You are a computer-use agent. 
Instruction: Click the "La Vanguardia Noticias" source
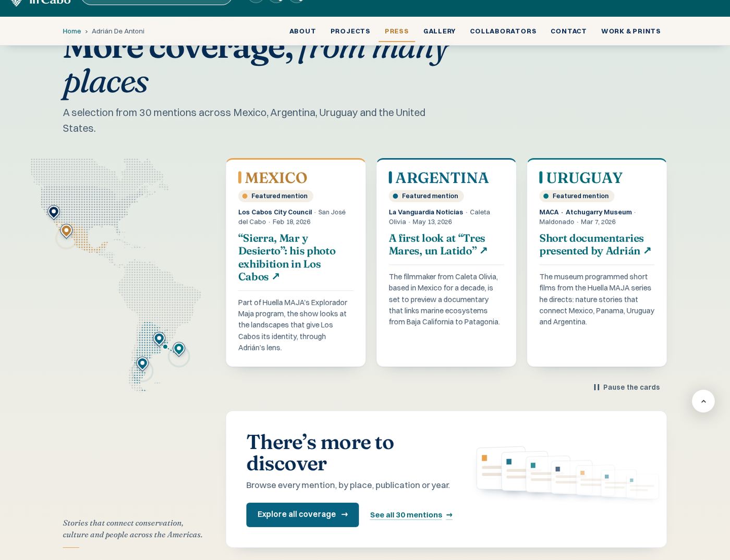click(425, 212)
